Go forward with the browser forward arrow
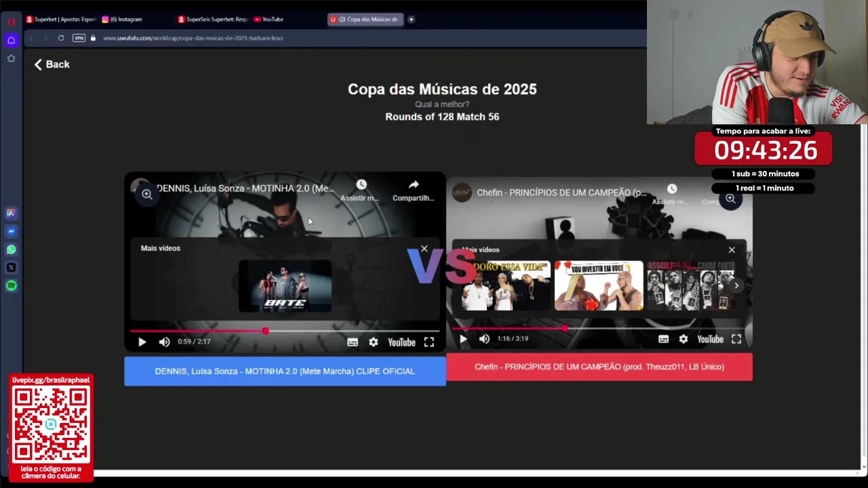This screenshot has width=868, height=488. point(45,38)
